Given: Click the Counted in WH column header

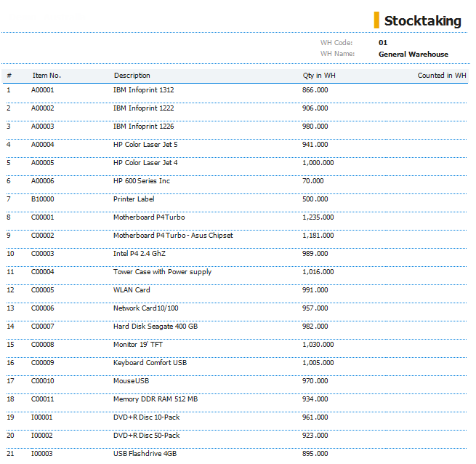Looking at the screenshot, I should coord(442,76).
